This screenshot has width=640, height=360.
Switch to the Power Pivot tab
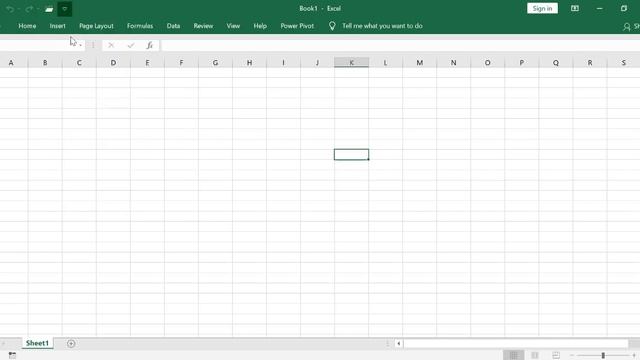coord(297,26)
